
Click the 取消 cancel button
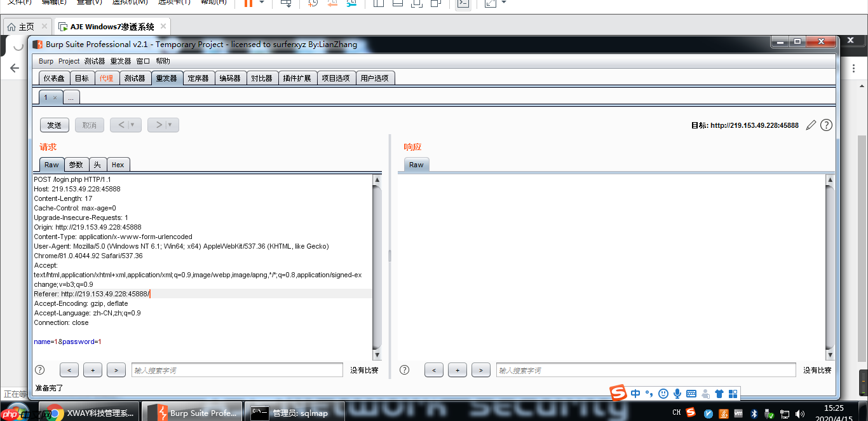(89, 125)
